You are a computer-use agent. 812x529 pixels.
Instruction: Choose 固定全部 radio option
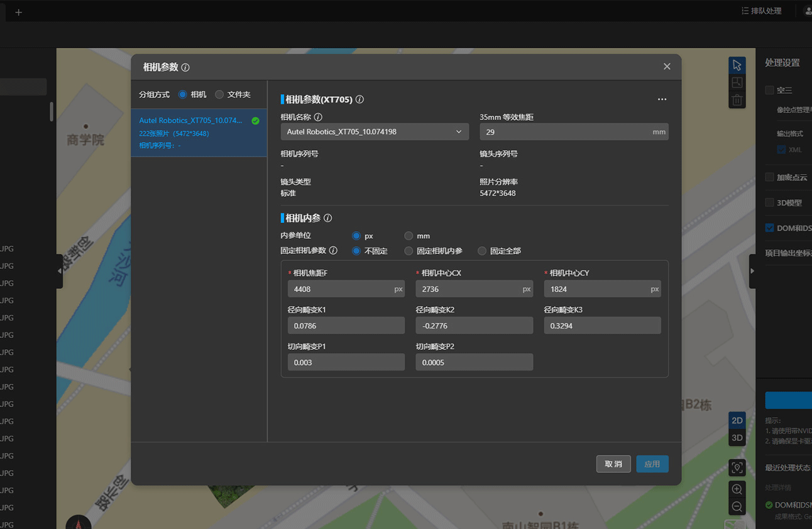pos(482,251)
